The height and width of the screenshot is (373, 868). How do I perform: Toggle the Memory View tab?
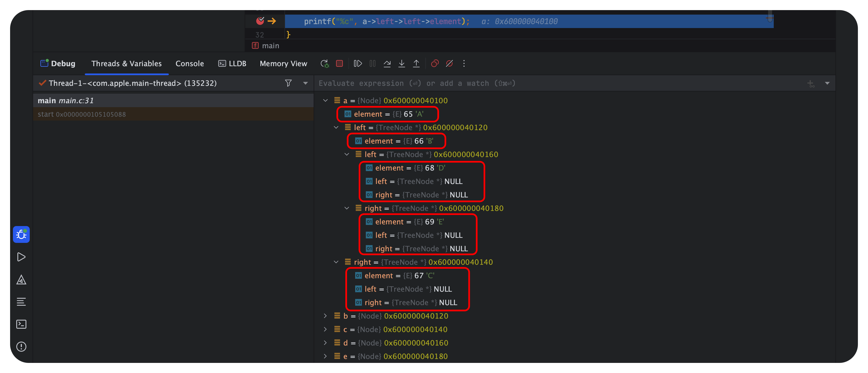[x=283, y=64]
